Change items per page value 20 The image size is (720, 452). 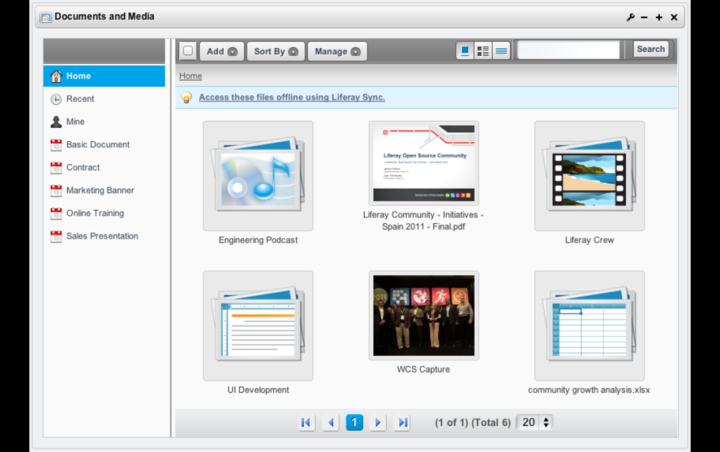[x=534, y=422]
